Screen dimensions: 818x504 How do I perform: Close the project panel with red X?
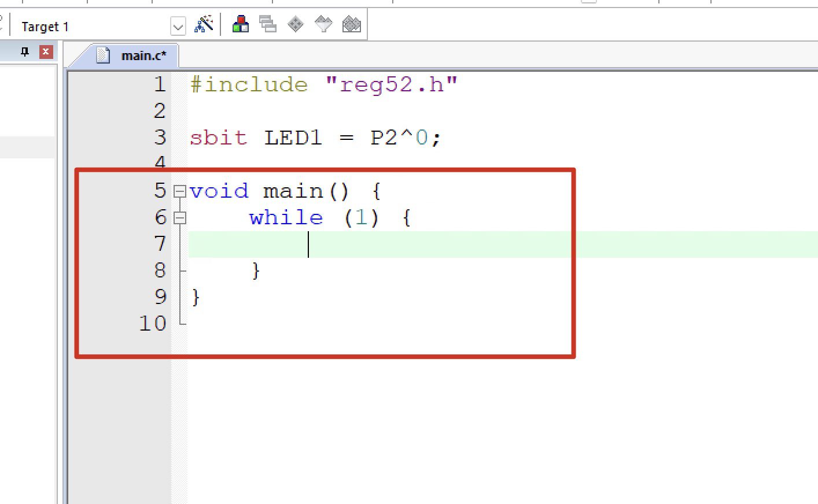46,52
